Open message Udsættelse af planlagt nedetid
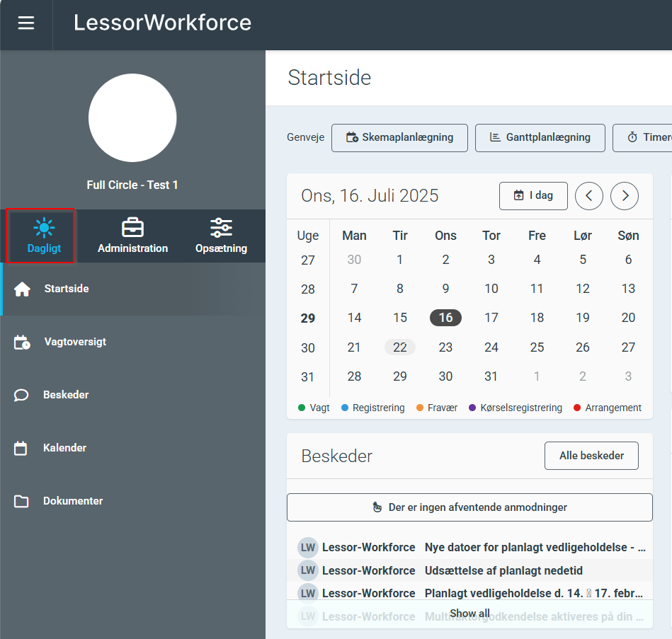Image resolution: width=672 pixels, height=639 pixels. (x=503, y=570)
